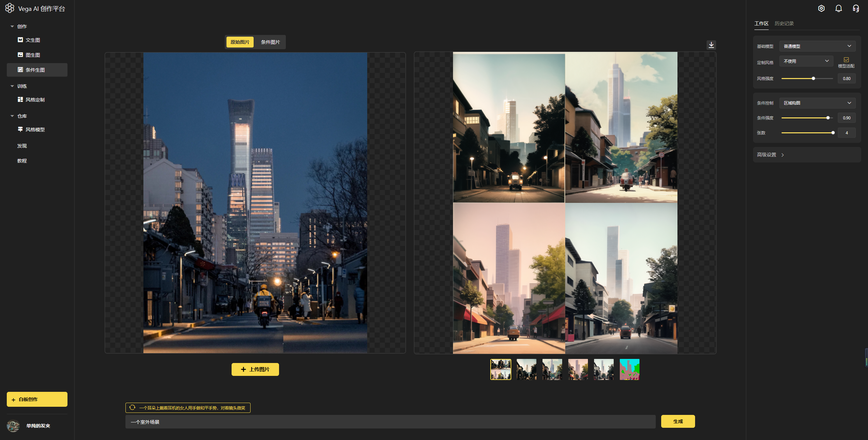
Task: Open the hexagon settings icon
Action: 821,8
